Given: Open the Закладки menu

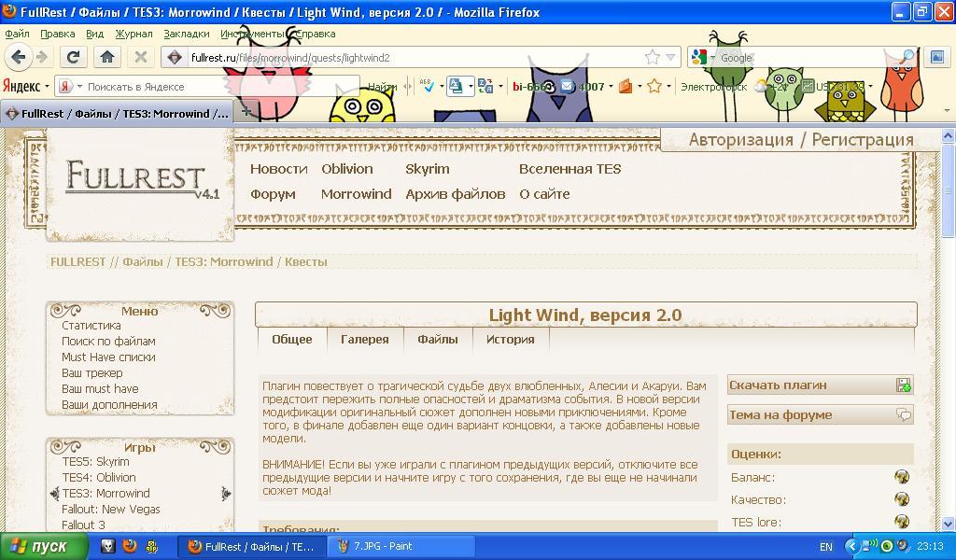Looking at the screenshot, I should tap(187, 35).
